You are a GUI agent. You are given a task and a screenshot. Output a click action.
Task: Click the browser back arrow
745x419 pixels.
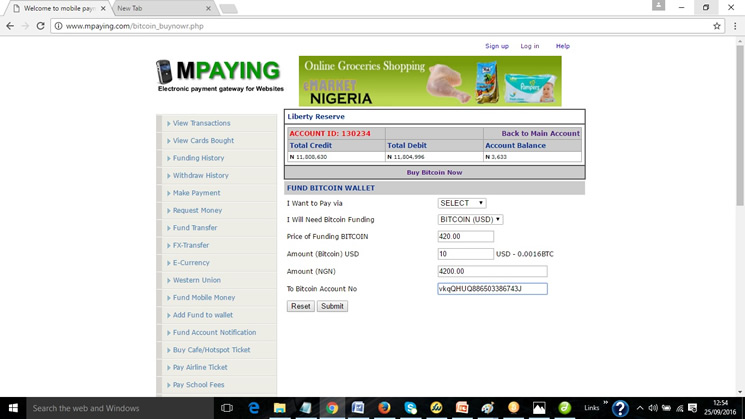click(10, 26)
